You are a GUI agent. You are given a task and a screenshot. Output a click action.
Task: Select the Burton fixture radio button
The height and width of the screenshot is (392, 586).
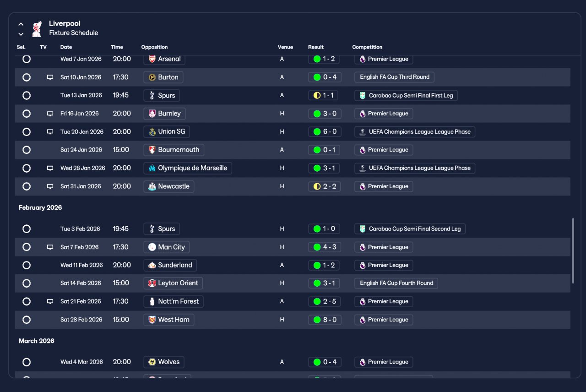[27, 77]
